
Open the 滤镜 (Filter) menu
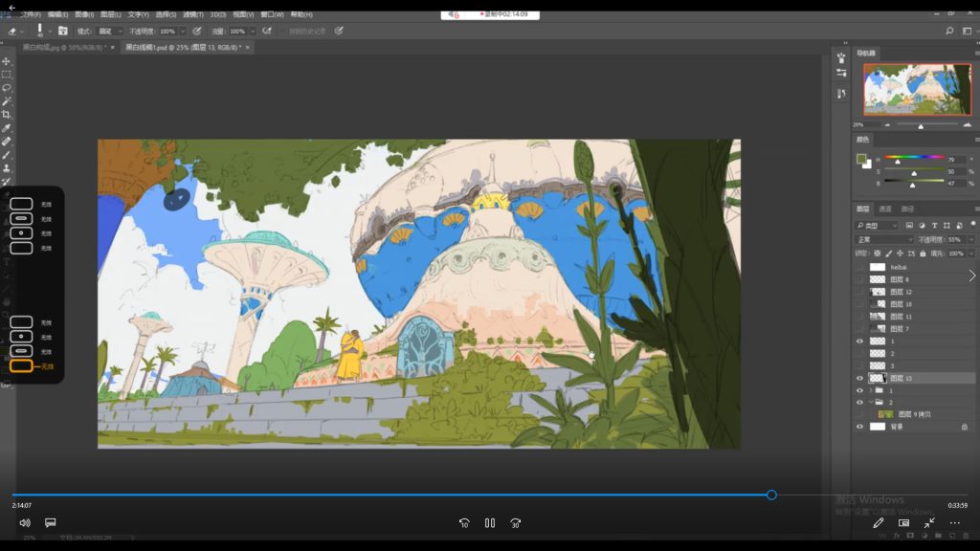[x=193, y=15]
